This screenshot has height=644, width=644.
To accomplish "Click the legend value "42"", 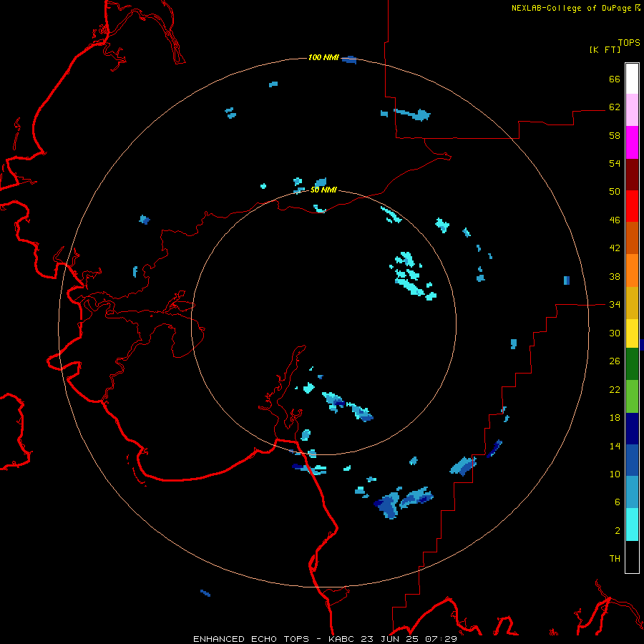I will click(615, 248).
